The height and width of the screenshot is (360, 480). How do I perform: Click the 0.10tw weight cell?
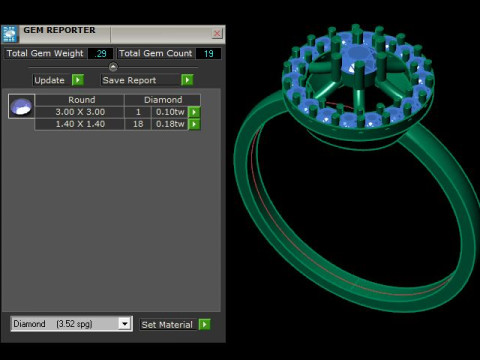coord(170,112)
